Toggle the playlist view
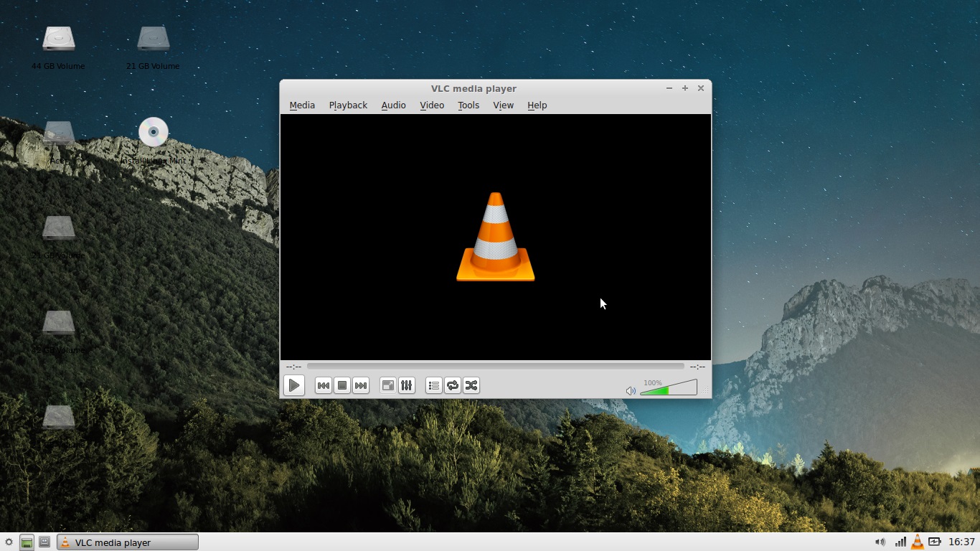 (x=434, y=385)
